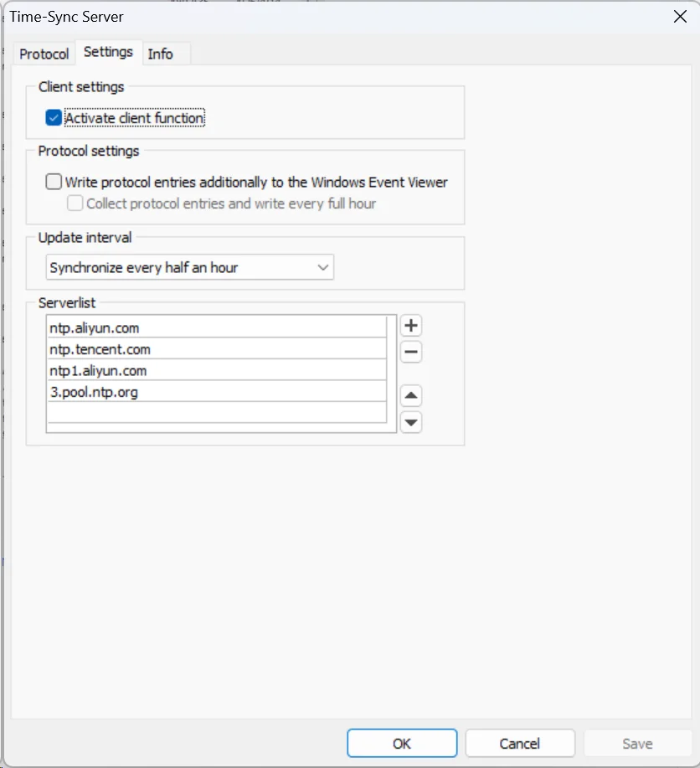700x768 pixels.
Task: Open the Info tab
Action: (160, 54)
